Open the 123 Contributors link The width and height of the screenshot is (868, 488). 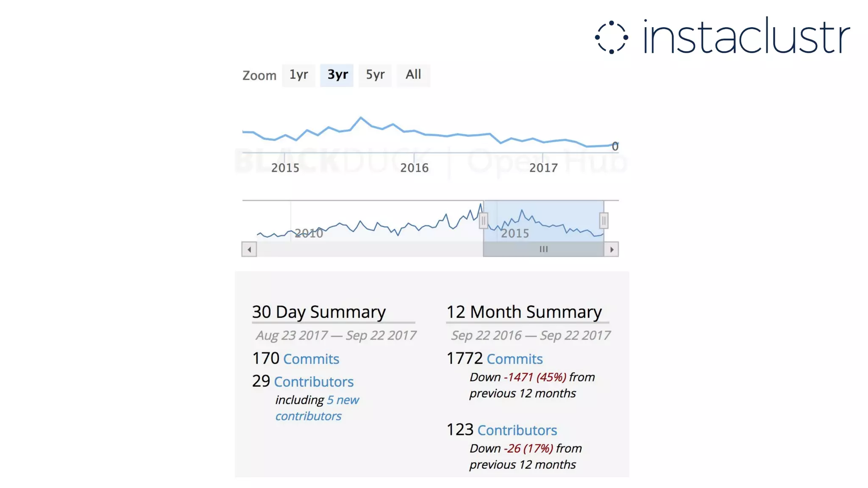517,430
